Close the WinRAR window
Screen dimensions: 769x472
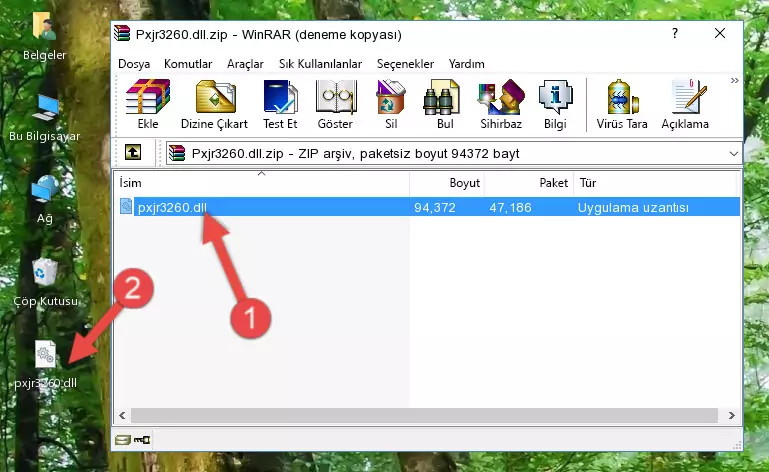point(720,33)
